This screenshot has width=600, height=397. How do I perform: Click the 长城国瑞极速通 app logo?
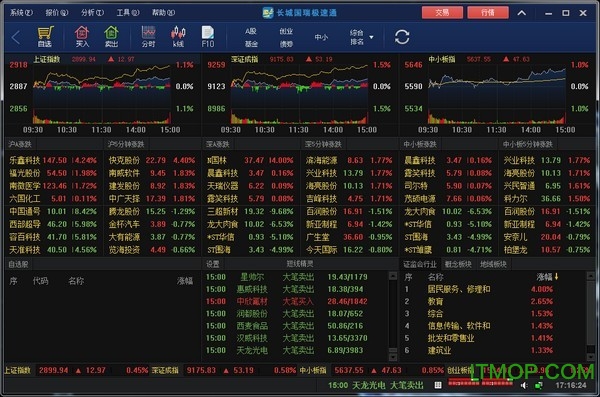[268, 13]
